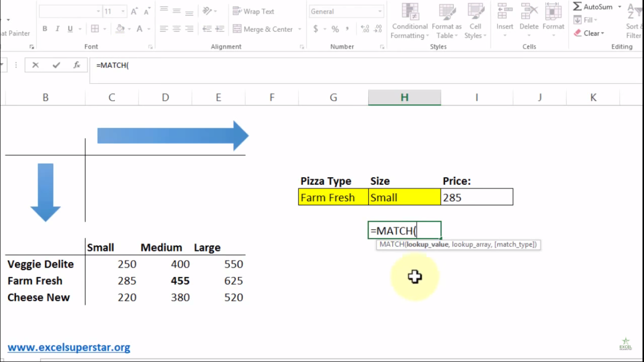Click the Orientation text angle icon
Screen dimensions: 644x362
point(207,10)
